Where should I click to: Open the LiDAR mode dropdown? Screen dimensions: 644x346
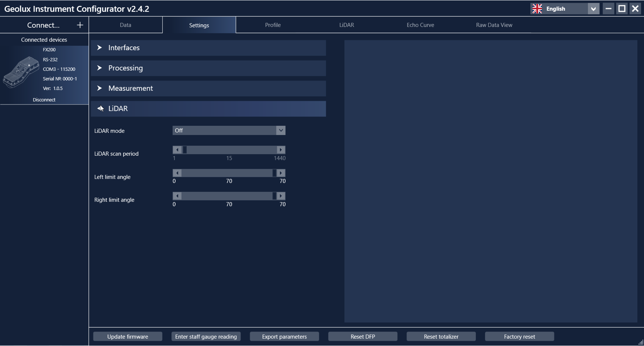pos(229,131)
